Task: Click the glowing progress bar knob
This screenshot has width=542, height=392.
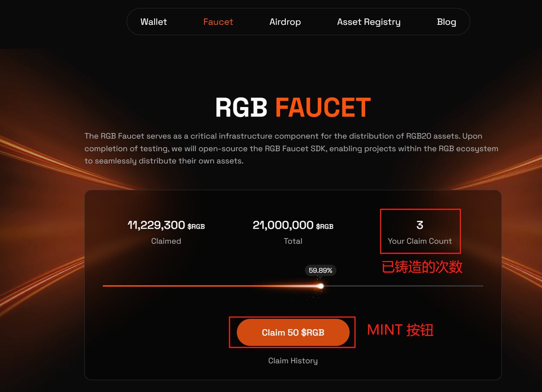Action: tap(321, 286)
